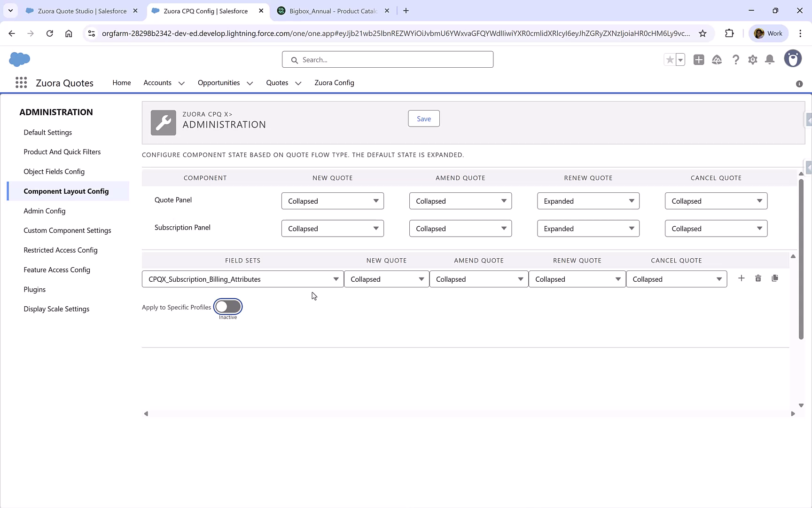Image resolution: width=812 pixels, height=508 pixels.
Task: Duplicate the field set configuration
Action: click(775, 278)
